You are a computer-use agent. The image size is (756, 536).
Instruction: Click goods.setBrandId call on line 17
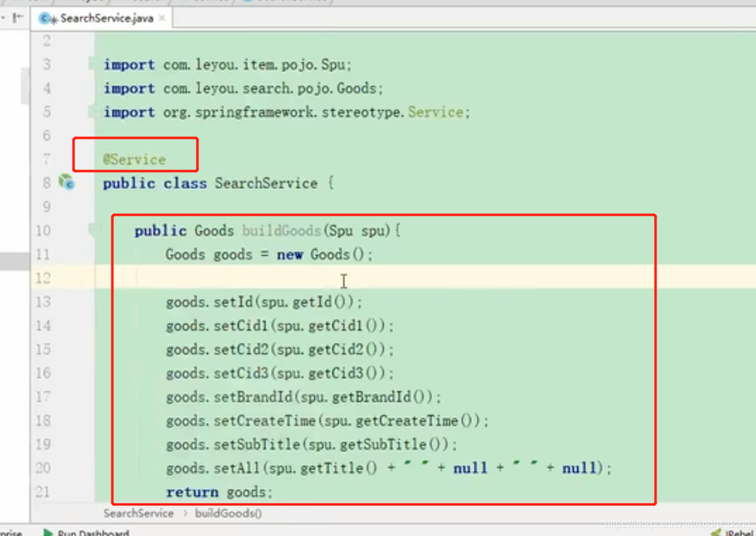click(x=304, y=397)
